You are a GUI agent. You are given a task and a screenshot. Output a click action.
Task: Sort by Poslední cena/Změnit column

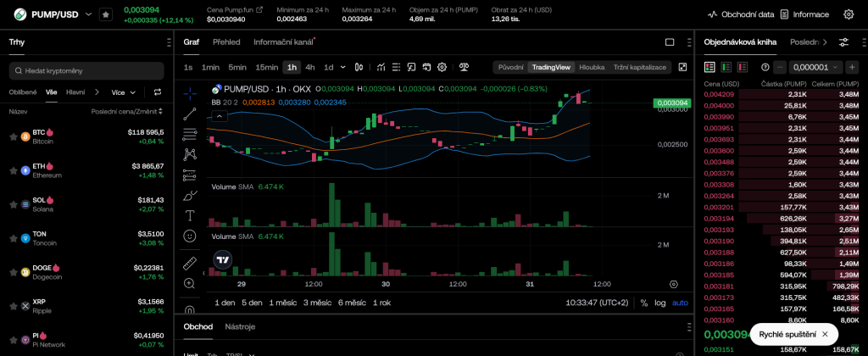coord(127,112)
